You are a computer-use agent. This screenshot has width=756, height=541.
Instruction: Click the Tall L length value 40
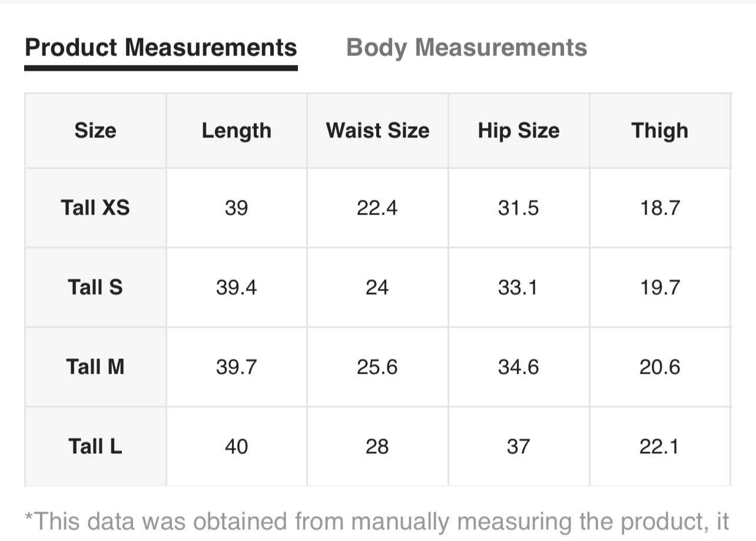click(236, 446)
